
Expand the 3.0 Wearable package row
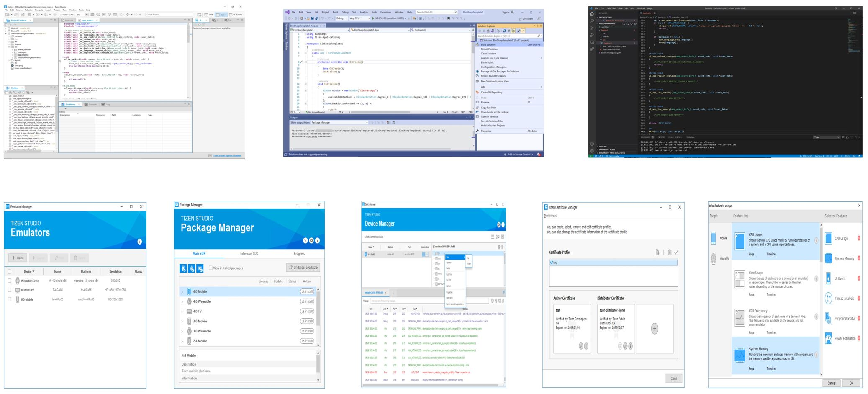click(182, 331)
